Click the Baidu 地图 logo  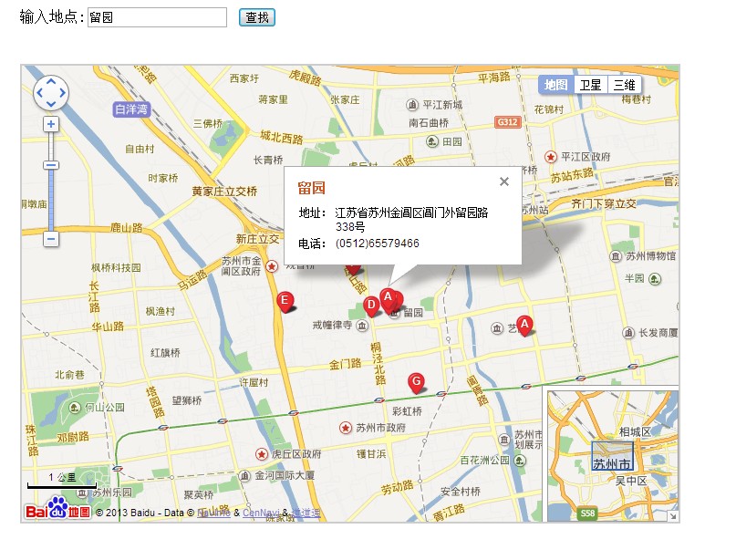coord(57,509)
